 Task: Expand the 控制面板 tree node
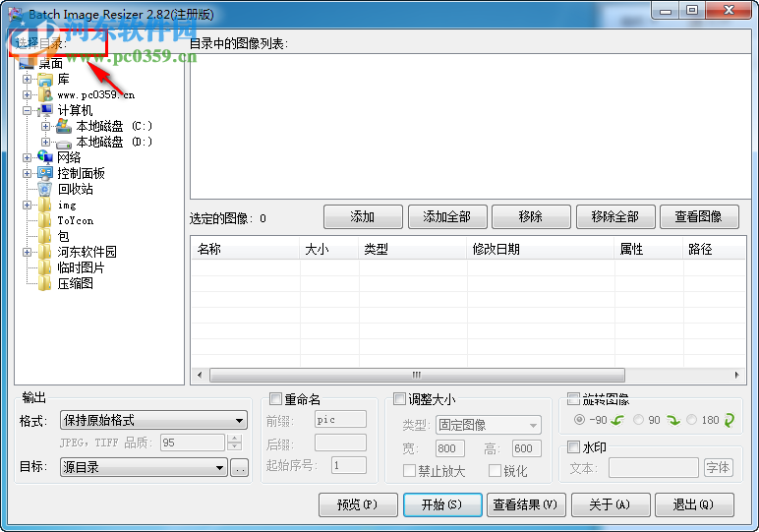pos(28,173)
